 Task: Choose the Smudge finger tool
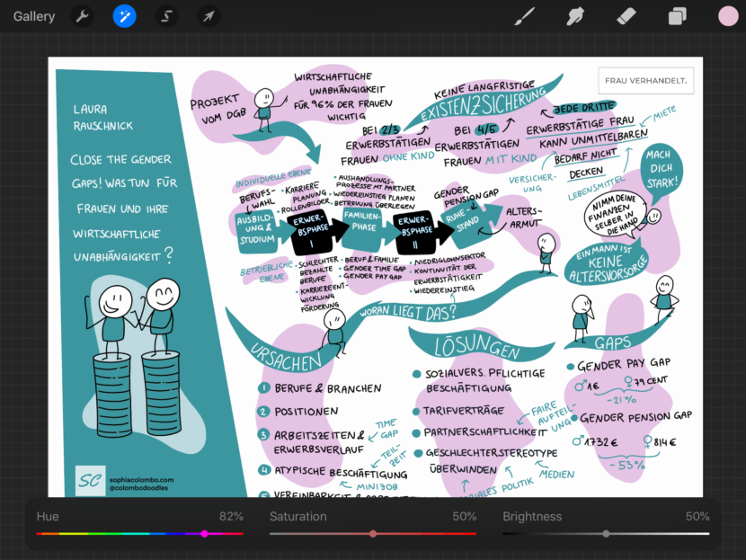[x=575, y=16]
